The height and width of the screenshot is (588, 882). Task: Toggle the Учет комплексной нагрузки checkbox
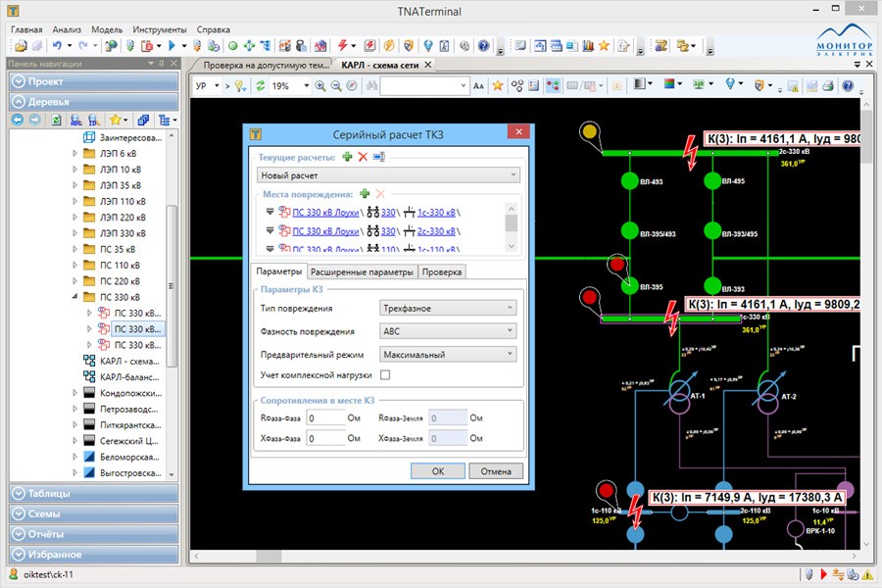click(x=385, y=374)
